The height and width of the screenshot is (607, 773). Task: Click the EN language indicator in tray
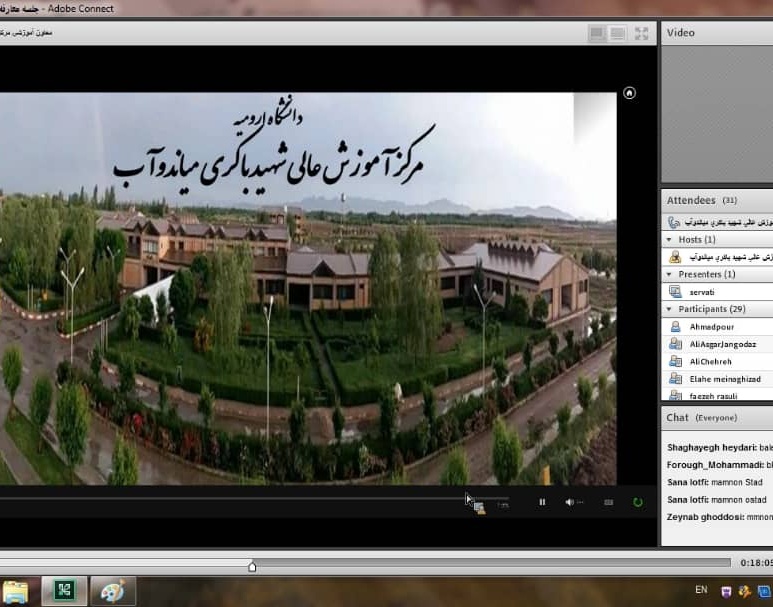pos(701,590)
